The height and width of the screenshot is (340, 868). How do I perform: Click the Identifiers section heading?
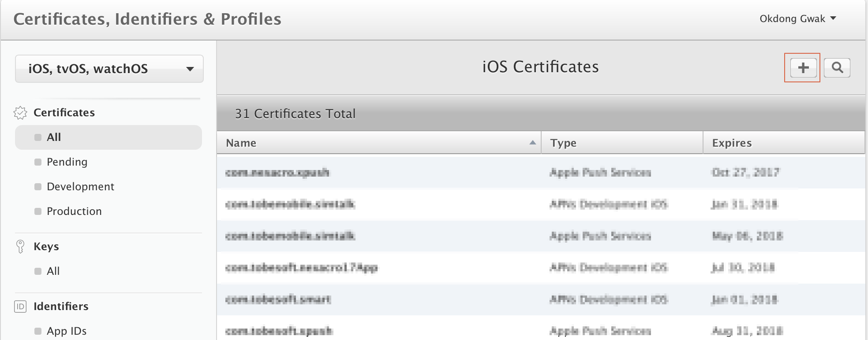pos(61,307)
